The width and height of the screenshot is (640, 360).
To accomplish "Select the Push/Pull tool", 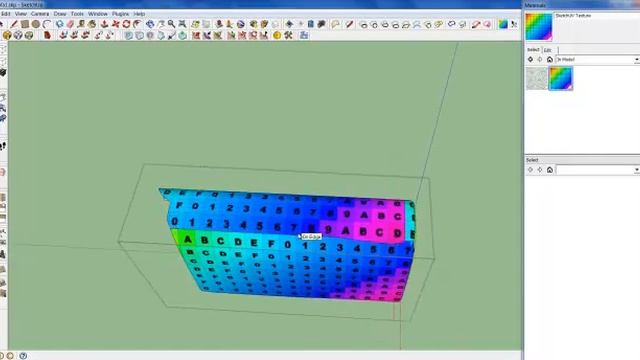I will pyautogui.click(x=104, y=24).
